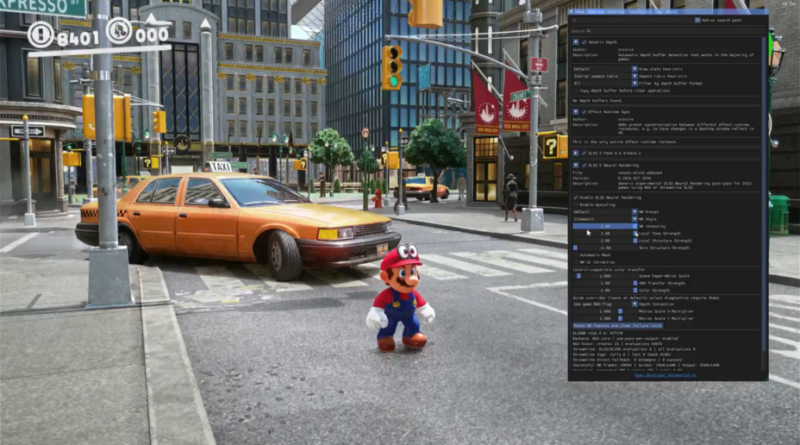Enable the Automatic Mask checkbox
The image size is (800, 445).
click(x=576, y=255)
